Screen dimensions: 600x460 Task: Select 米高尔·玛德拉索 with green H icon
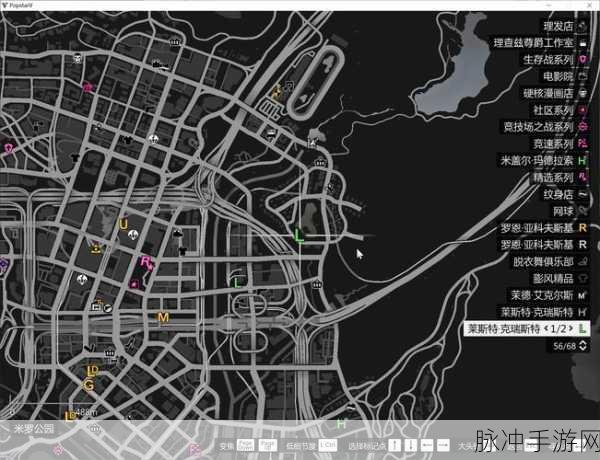544,161
